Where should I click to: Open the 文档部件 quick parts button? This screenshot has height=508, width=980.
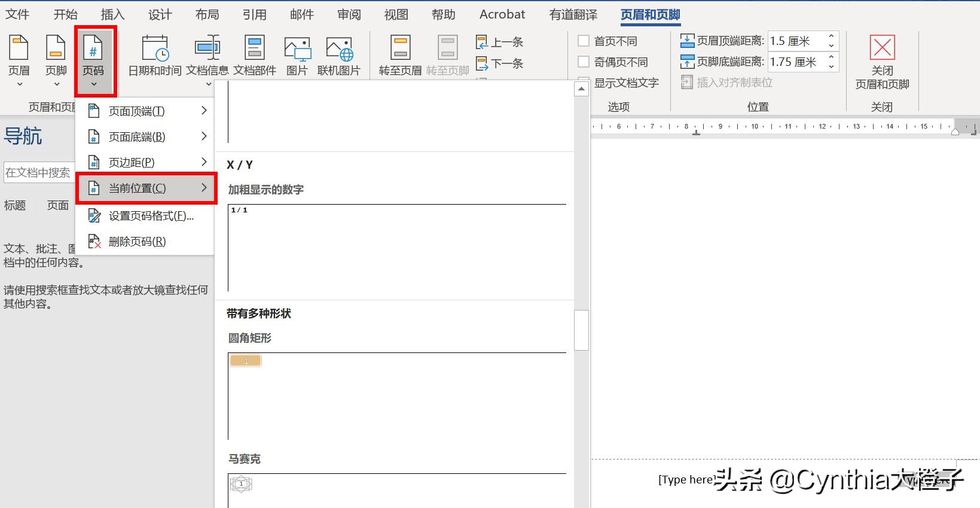click(x=255, y=56)
